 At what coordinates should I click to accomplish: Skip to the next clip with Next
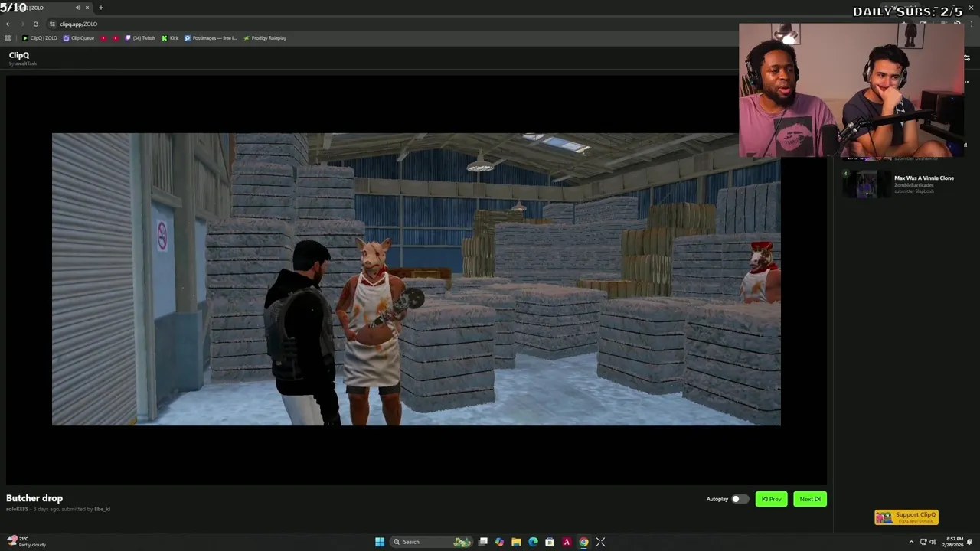click(810, 499)
